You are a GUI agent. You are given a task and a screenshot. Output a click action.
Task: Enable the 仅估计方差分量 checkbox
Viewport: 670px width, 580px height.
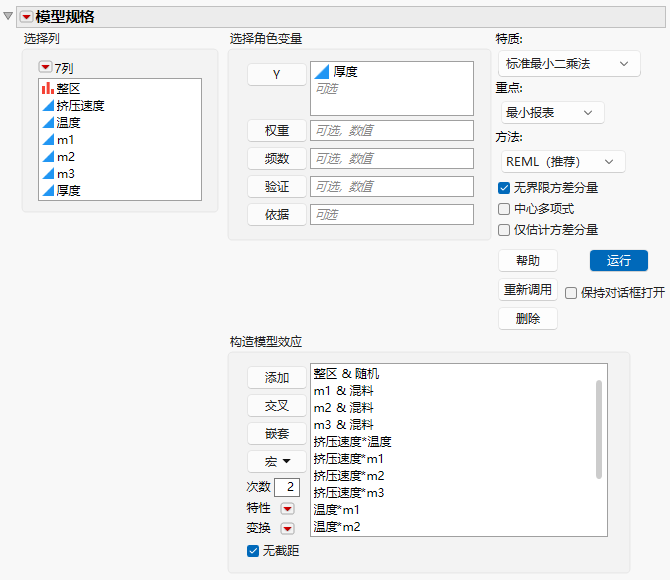click(504, 230)
